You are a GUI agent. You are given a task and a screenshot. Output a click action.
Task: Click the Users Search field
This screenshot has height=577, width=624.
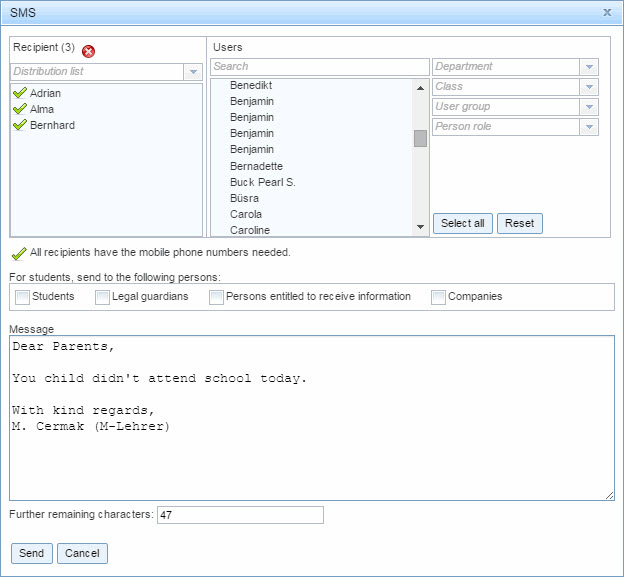[320, 67]
